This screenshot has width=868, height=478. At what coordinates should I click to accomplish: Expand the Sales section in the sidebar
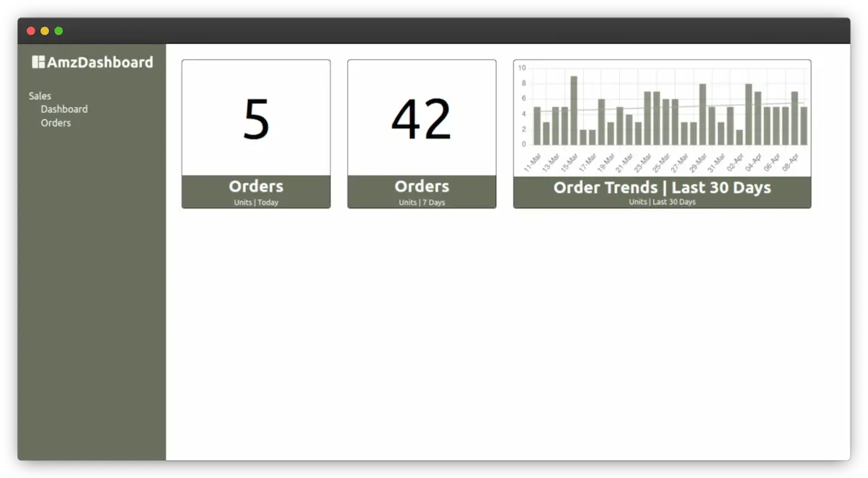pos(39,95)
